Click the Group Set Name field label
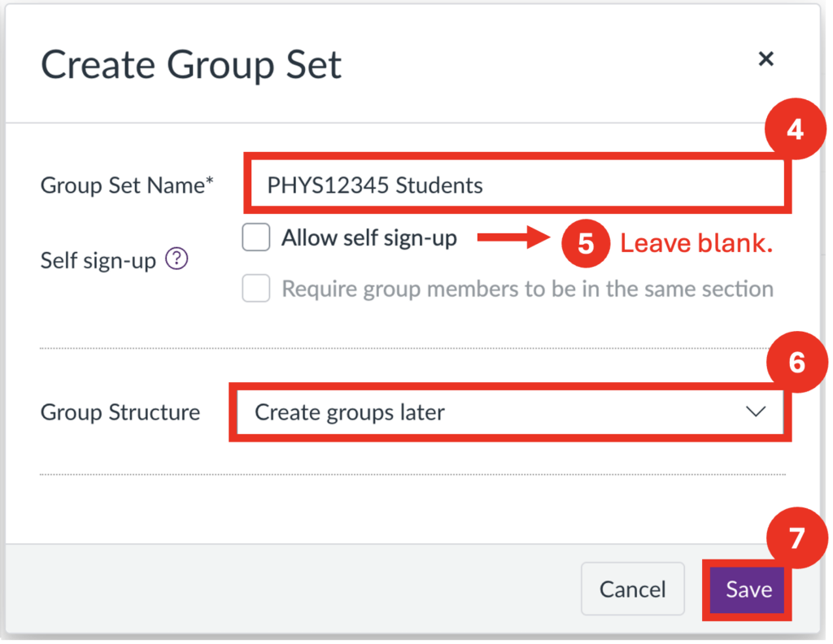The height and width of the screenshot is (644, 833). 127,185
